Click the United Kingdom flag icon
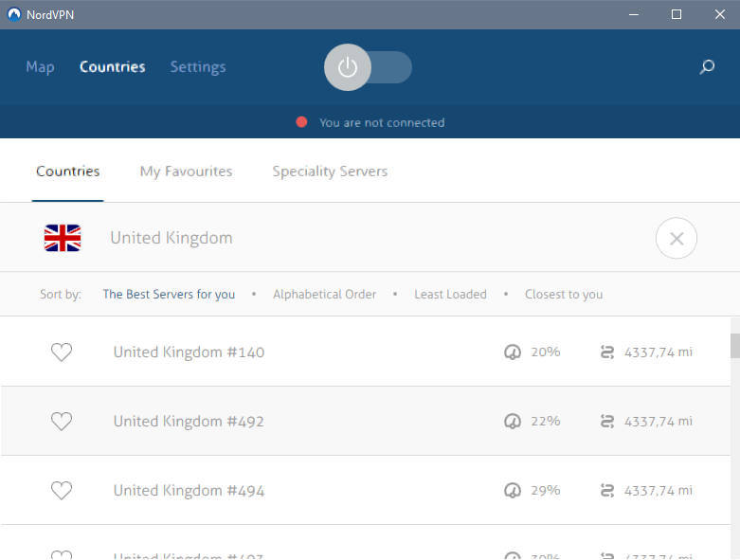The width and height of the screenshot is (740, 560). [63, 238]
